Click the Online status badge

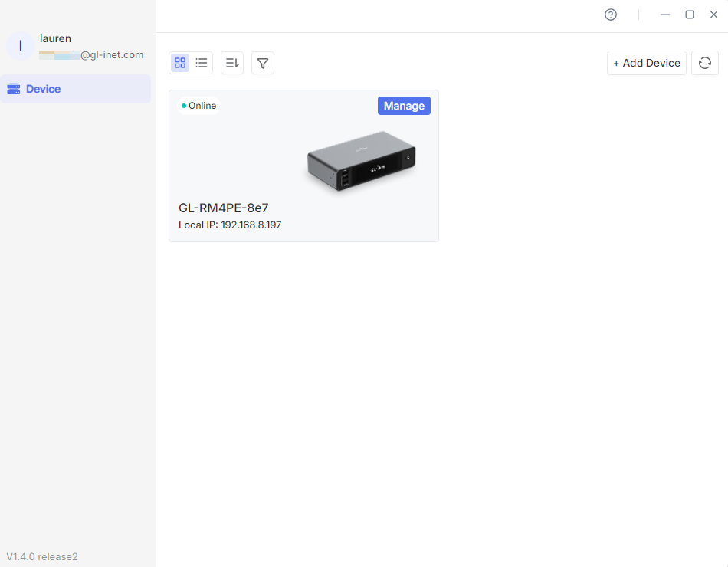(x=198, y=106)
